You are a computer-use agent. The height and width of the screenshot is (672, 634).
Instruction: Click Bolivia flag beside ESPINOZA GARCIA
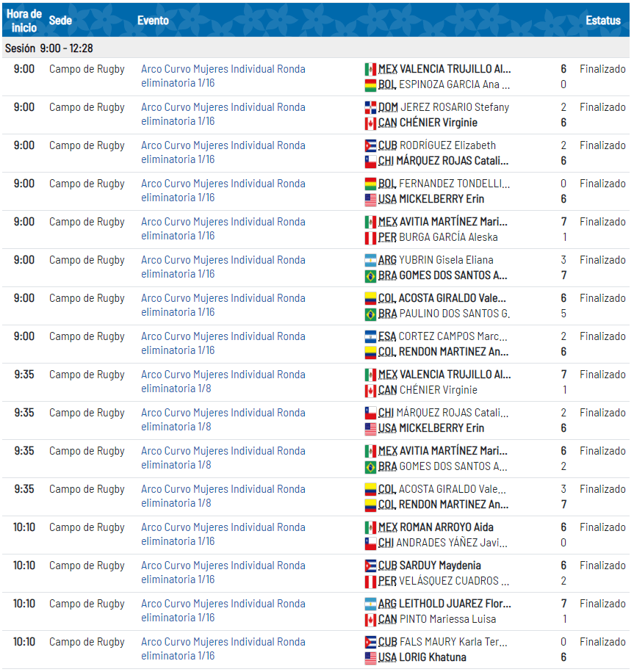(x=370, y=84)
